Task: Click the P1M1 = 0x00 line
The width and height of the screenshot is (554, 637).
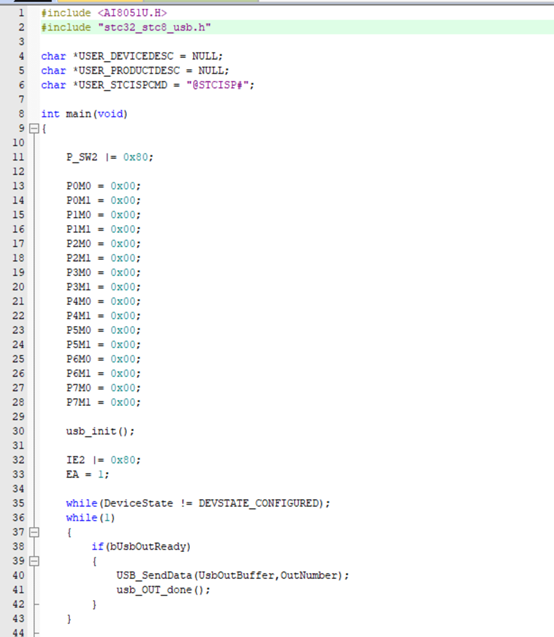Action: coord(104,230)
